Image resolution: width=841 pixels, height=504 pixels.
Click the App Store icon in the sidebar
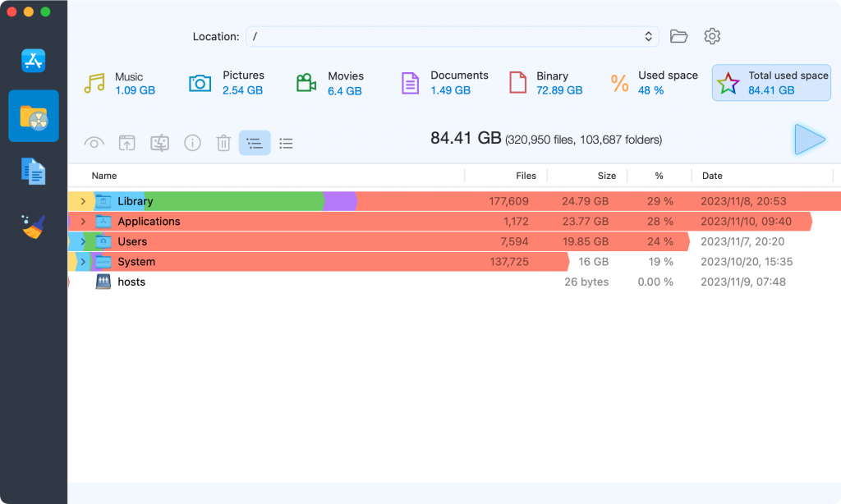pyautogui.click(x=33, y=60)
